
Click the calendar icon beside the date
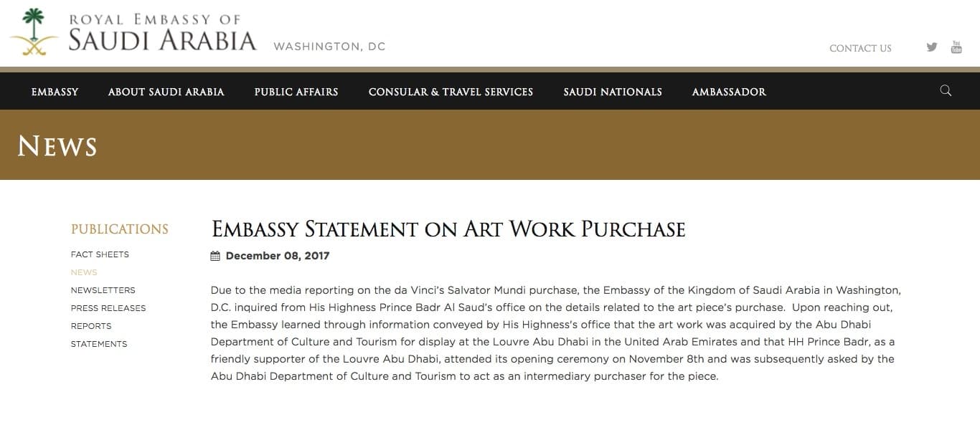(x=215, y=256)
